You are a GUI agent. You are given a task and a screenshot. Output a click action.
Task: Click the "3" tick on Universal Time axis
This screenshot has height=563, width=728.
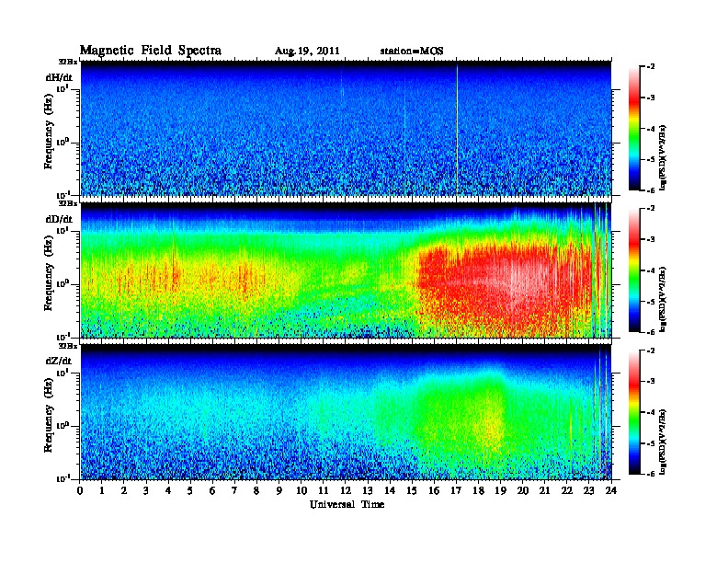tap(146, 490)
